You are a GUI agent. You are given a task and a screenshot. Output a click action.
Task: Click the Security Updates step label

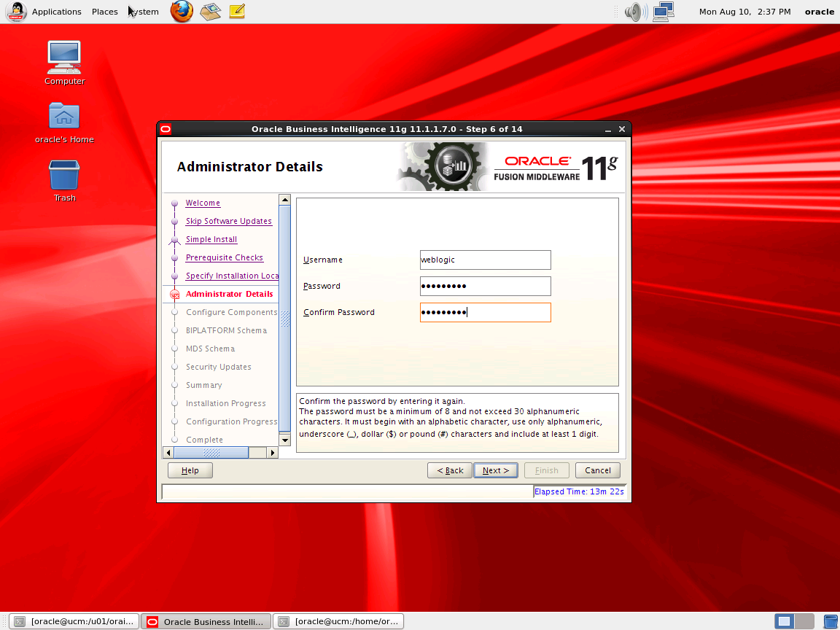[x=219, y=367]
